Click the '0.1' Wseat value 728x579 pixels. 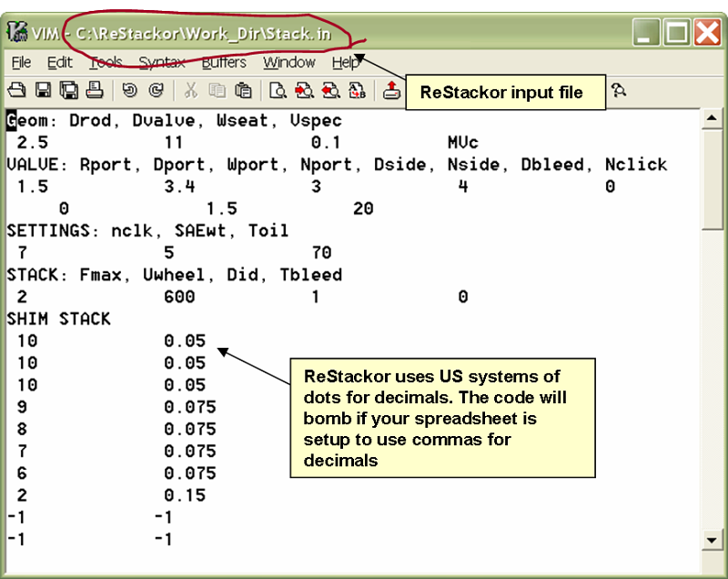(x=327, y=143)
